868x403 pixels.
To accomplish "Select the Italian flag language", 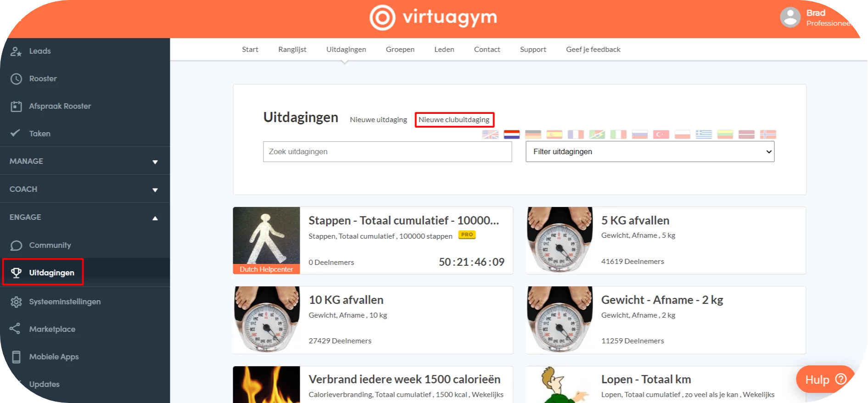I will 618,134.
